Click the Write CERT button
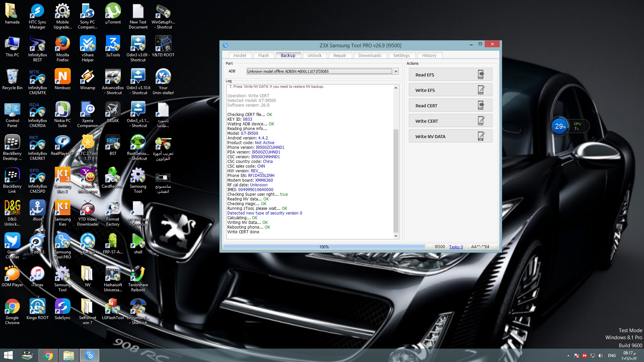Viewport: 644px width, 362px height. point(450,121)
